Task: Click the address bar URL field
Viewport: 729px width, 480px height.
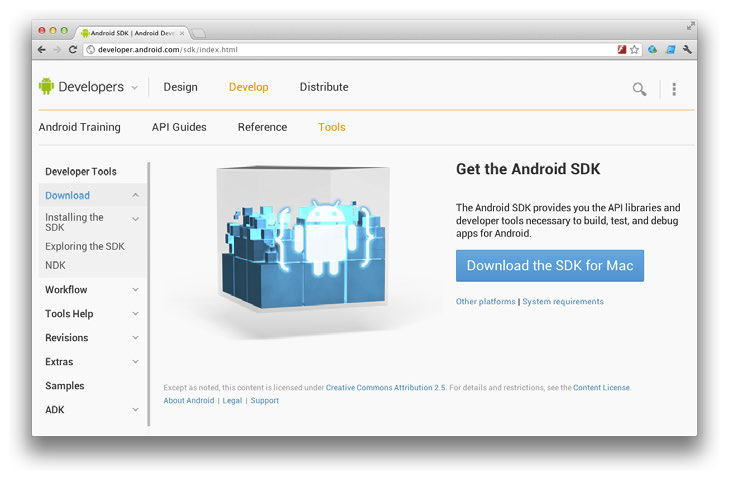Action: click(350, 49)
